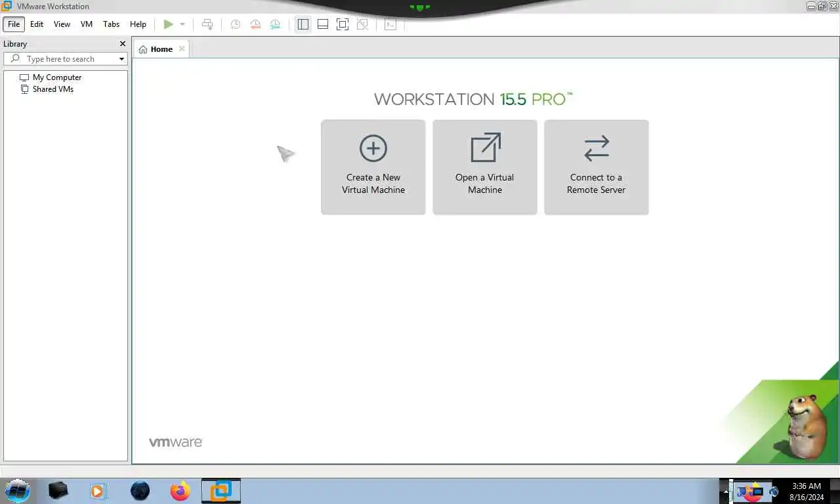Open the File menu
This screenshot has width=840, height=504.
[14, 24]
